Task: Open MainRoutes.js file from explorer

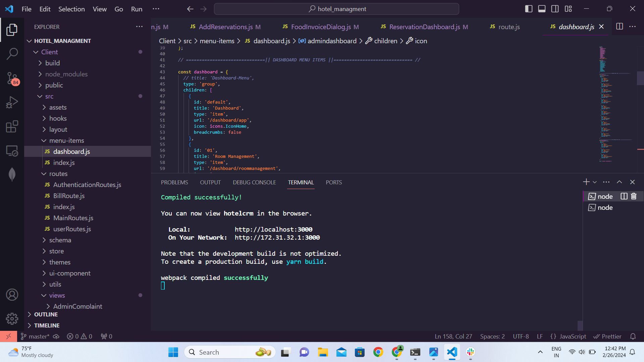Action: pyautogui.click(x=73, y=218)
